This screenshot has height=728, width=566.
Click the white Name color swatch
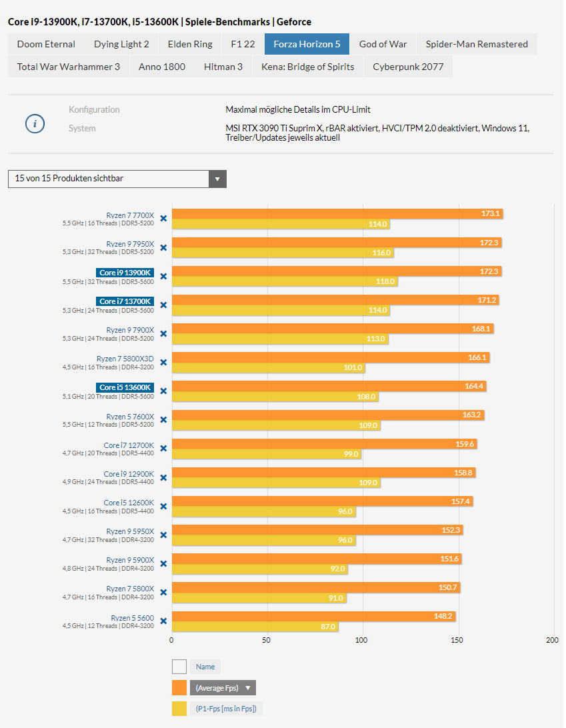click(x=179, y=667)
